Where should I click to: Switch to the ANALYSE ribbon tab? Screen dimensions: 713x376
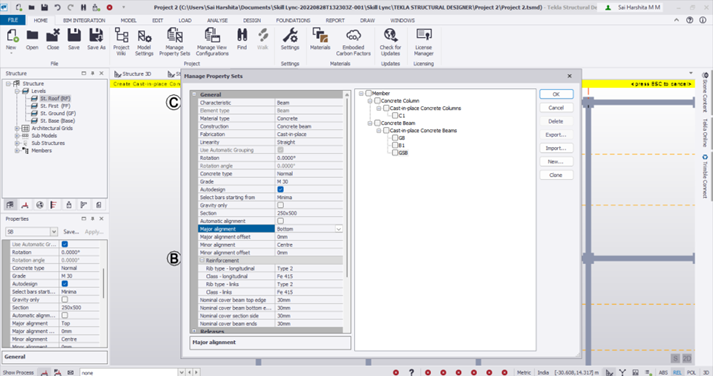(x=217, y=20)
